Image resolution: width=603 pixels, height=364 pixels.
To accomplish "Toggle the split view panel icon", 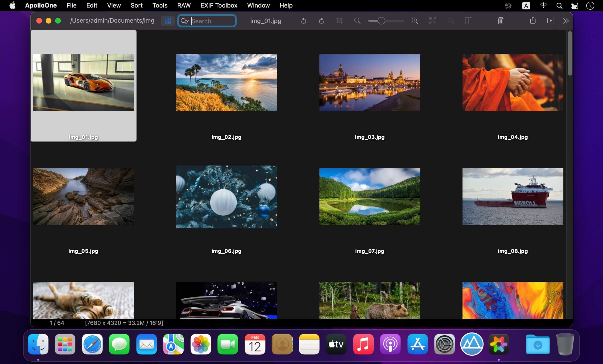I will pyautogui.click(x=468, y=21).
